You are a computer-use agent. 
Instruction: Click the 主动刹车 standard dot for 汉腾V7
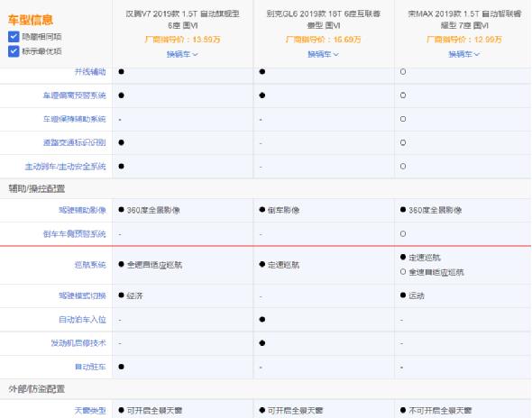(x=121, y=166)
